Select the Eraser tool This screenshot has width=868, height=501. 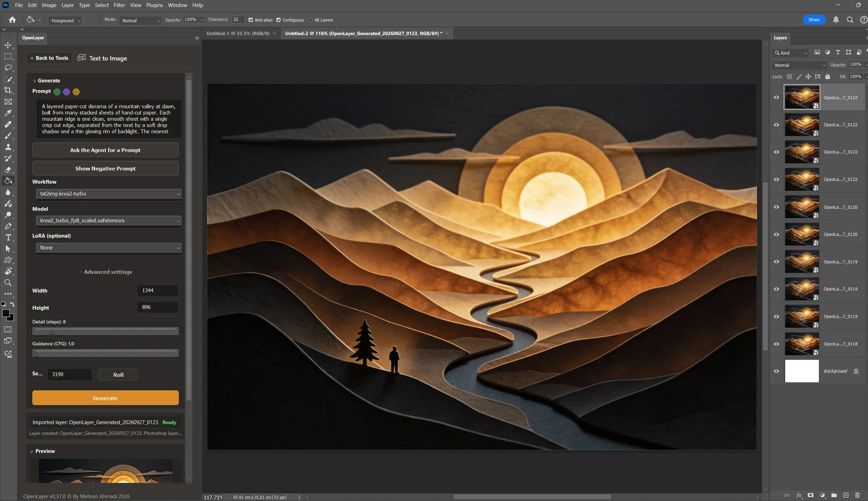(8, 170)
